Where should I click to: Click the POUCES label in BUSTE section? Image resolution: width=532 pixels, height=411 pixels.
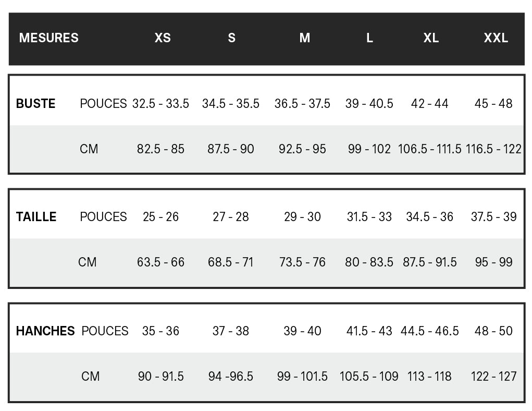click(103, 104)
